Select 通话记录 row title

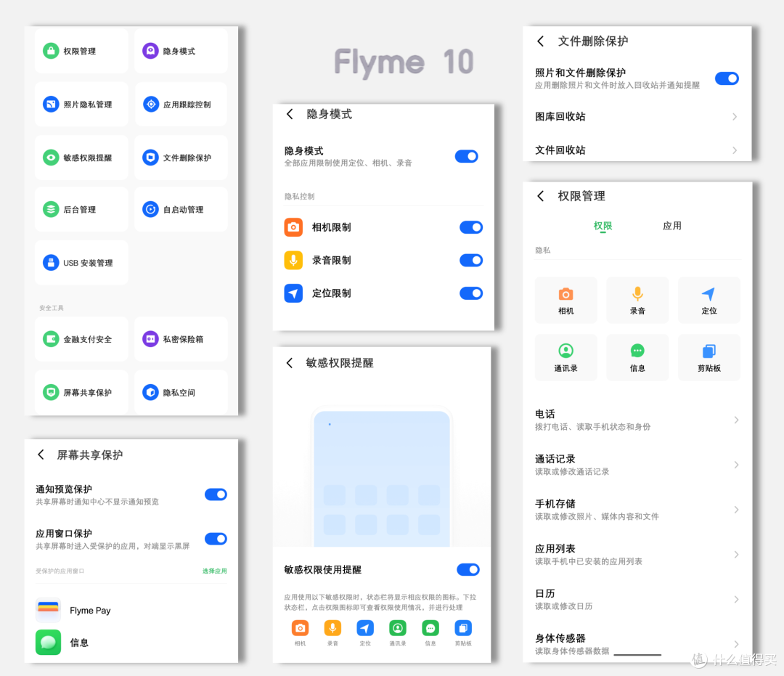tap(555, 459)
